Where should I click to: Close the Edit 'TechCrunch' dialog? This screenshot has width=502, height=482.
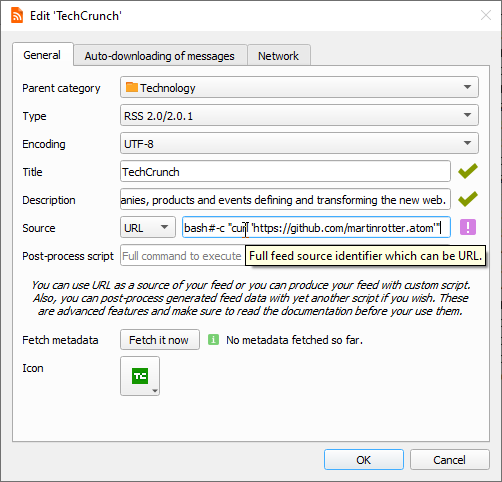(x=486, y=15)
